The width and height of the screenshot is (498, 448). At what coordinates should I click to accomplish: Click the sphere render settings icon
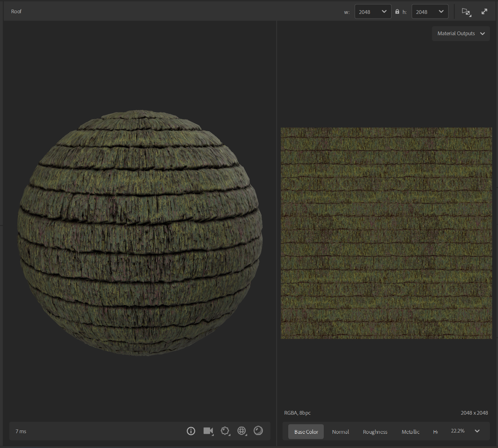(258, 431)
